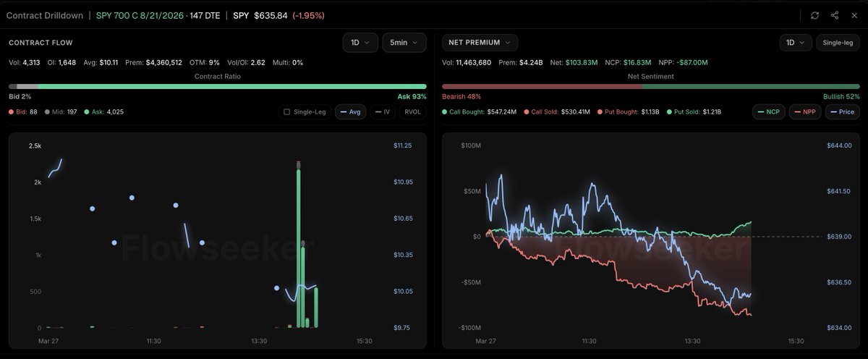Click the gray Mid legend dot

coord(48,112)
